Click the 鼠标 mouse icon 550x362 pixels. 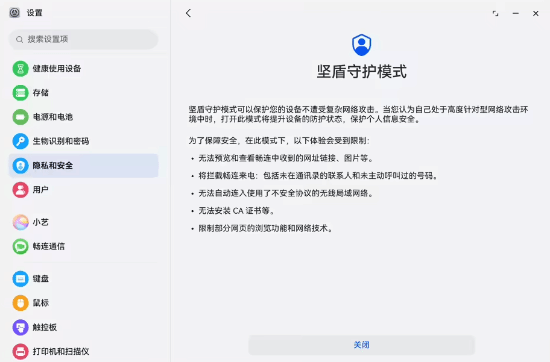20,303
